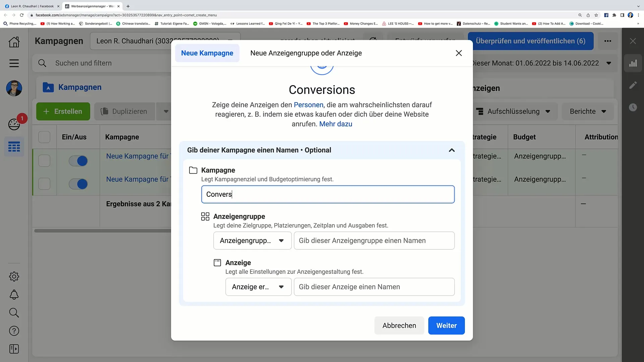Select the campaigns table grid icon

(14, 147)
